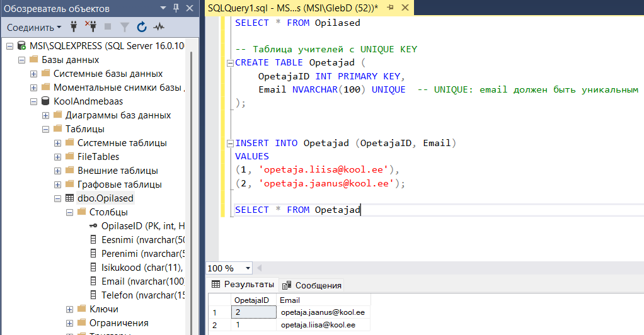Select the Isikukood column in tree
This screenshot has height=335, width=644.
click(x=142, y=268)
